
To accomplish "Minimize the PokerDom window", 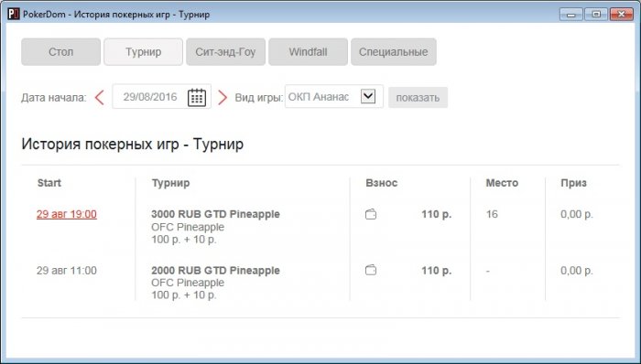I will coord(571,15).
